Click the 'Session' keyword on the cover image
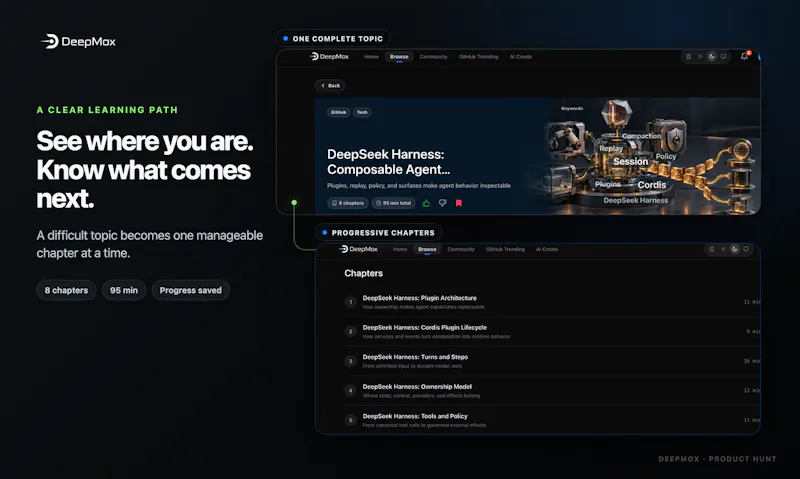Viewport: 800px width, 479px height. coord(631,162)
